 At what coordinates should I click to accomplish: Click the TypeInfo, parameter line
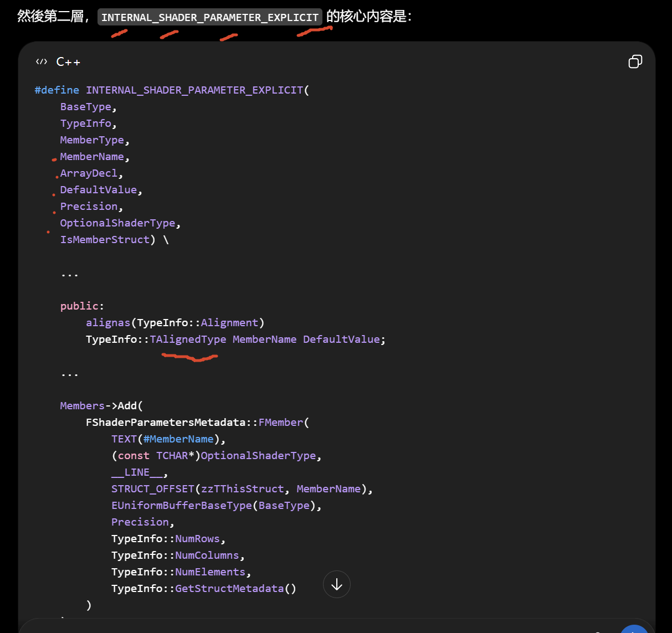tap(89, 123)
